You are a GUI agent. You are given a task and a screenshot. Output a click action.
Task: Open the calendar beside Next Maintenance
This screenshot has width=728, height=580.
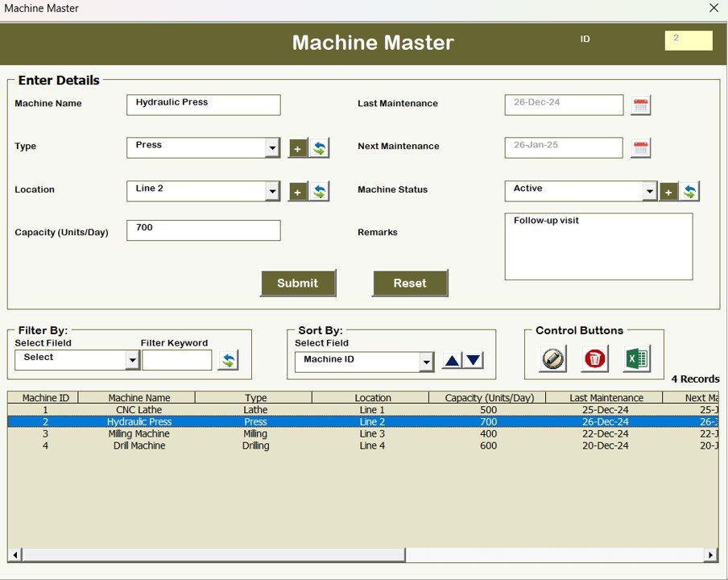coord(640,147)
